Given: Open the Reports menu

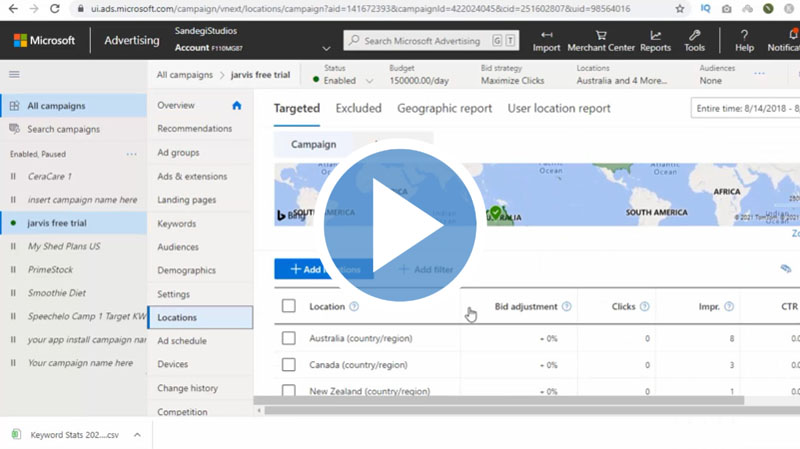Looking at the screenshot, I should point(655,41).
